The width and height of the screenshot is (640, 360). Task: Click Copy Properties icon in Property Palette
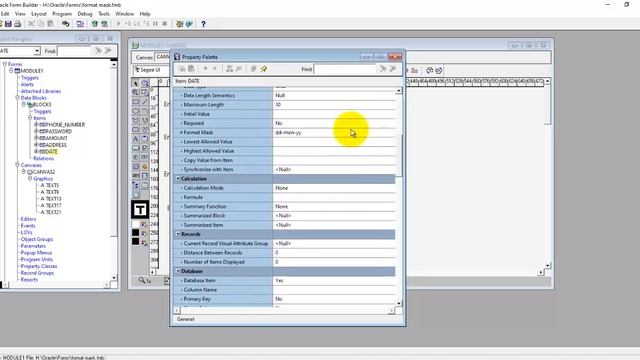(182, 69)
